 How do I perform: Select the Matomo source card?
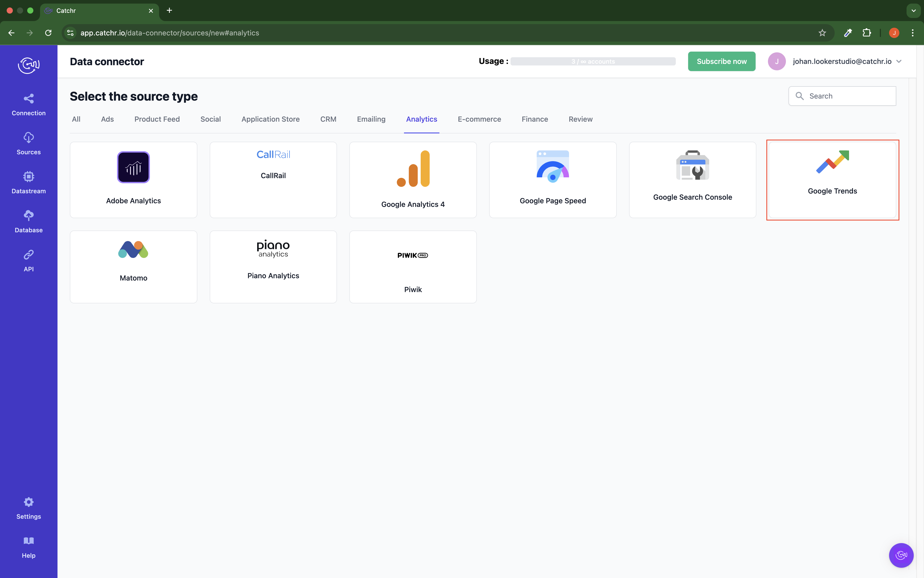coord(133,267)
